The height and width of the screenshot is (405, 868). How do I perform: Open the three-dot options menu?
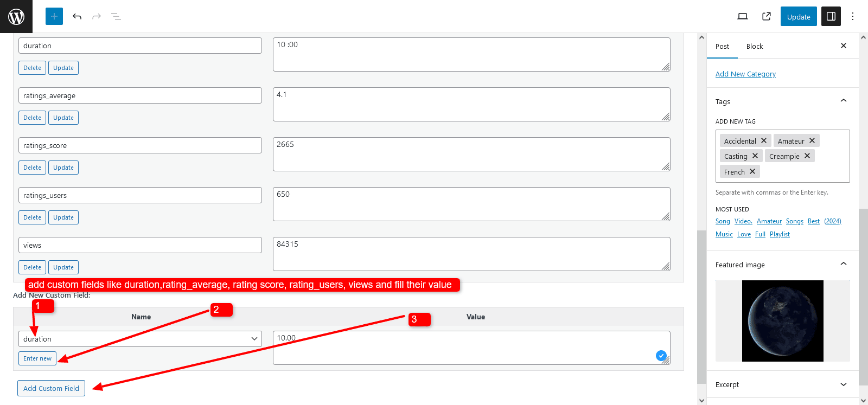[853, 16]
